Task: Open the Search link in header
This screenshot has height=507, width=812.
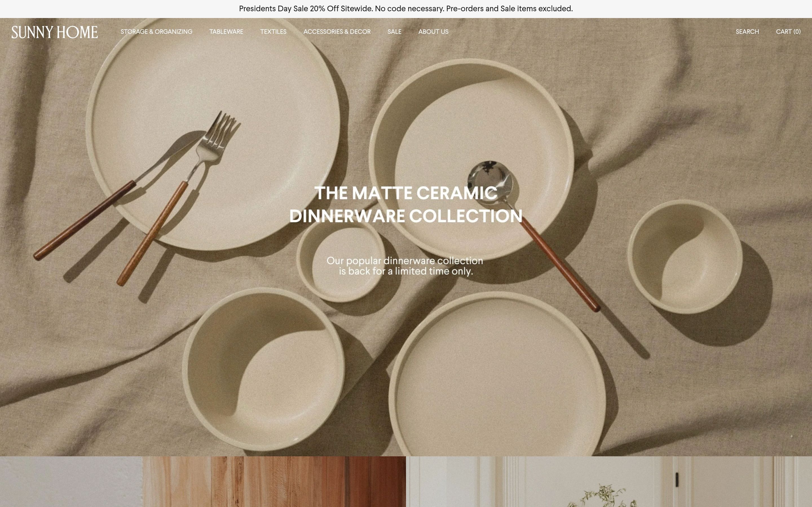Action: [x=747, y=32]
